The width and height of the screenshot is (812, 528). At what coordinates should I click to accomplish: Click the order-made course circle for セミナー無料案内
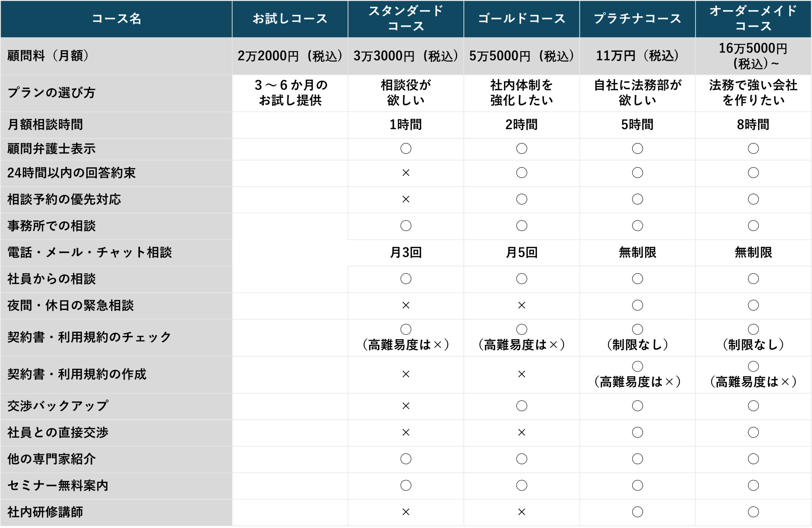[x=753, y=486]
